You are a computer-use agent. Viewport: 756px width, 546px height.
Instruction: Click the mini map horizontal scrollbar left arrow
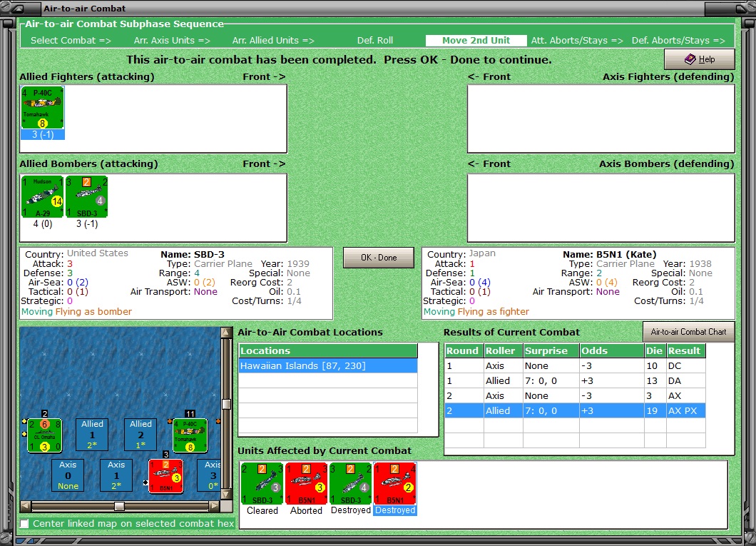(x=26, y=506)
